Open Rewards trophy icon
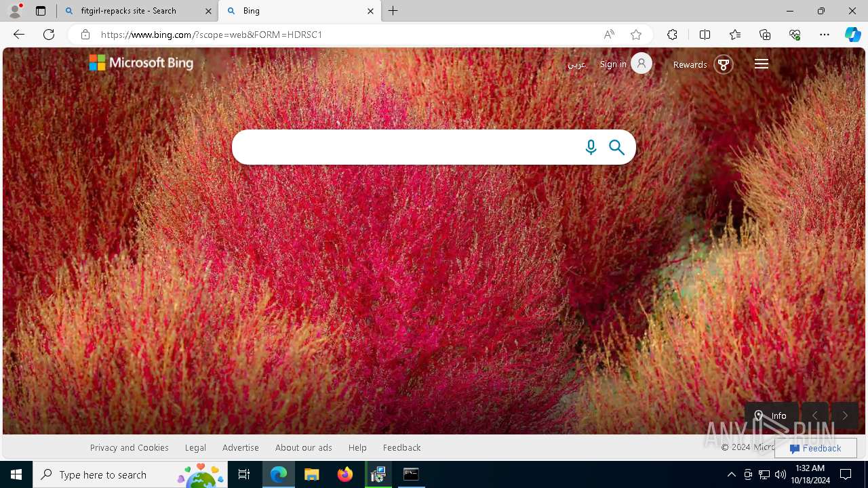Viewport: 868px width, 488px height. [724, 64]
